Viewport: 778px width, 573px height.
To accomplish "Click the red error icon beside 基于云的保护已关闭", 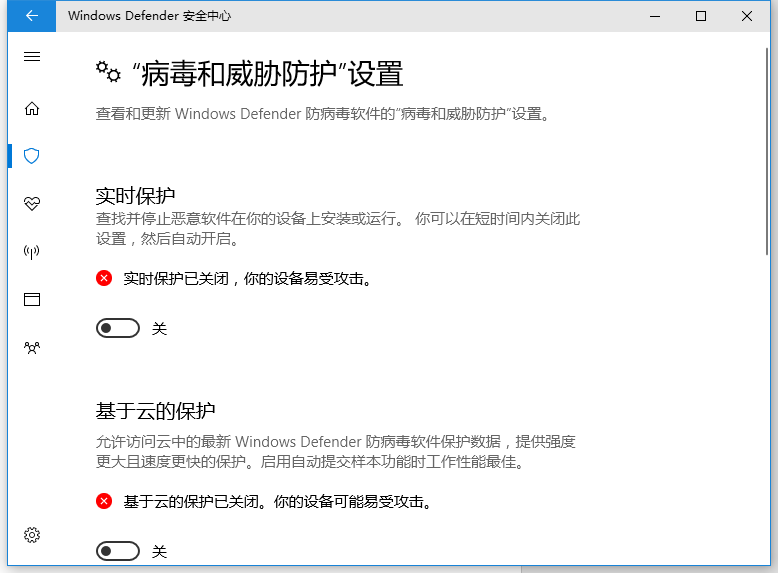I will [104, 501].
